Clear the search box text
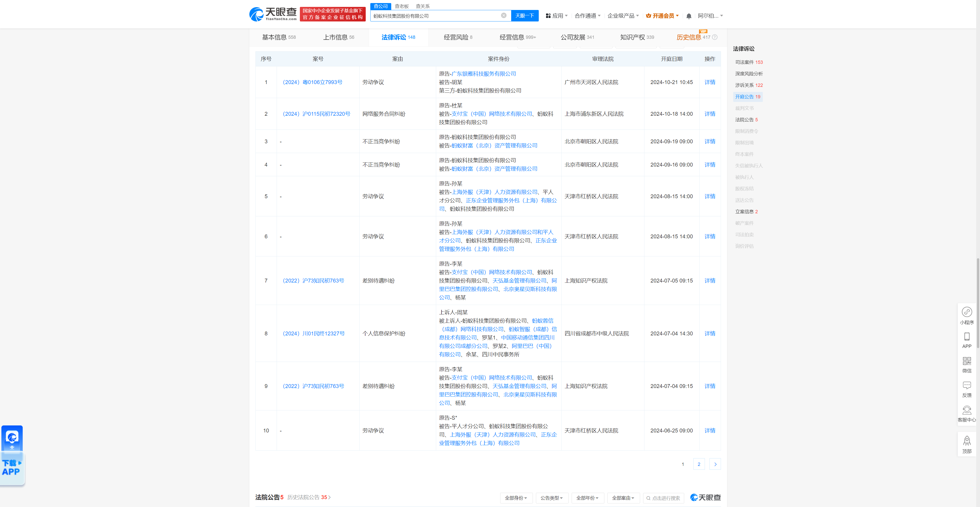This screenshot has width=980, height=507. pos(503,16)
